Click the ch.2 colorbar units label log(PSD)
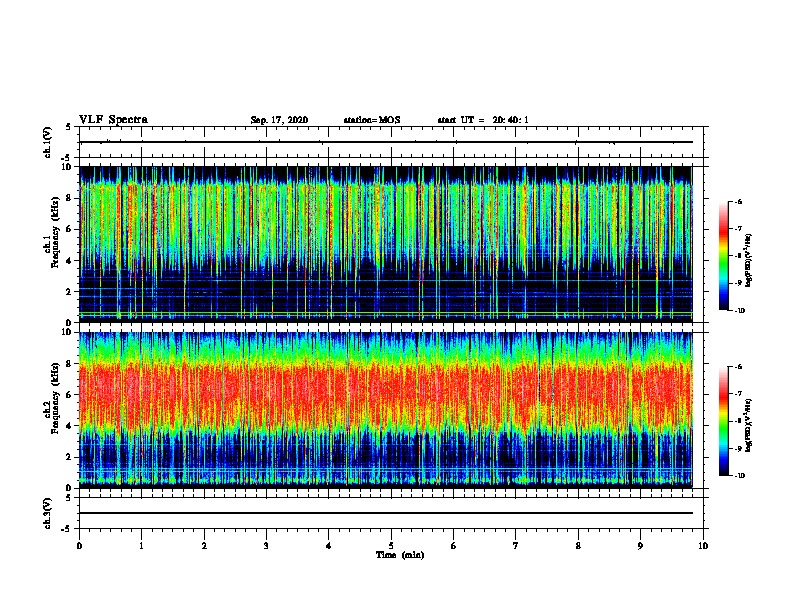This screenshot has height=612, width=792. pos(749,425)
